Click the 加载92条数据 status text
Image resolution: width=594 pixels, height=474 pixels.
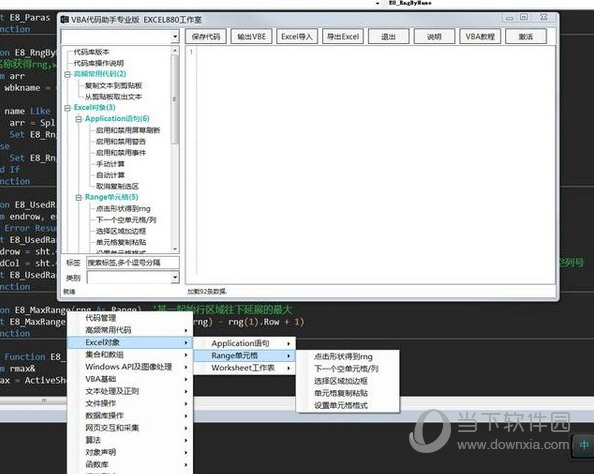tap(207, 291)
